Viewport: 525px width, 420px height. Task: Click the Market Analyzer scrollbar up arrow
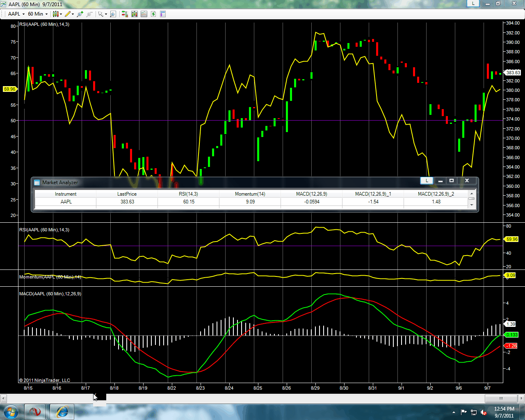point(472,193)
